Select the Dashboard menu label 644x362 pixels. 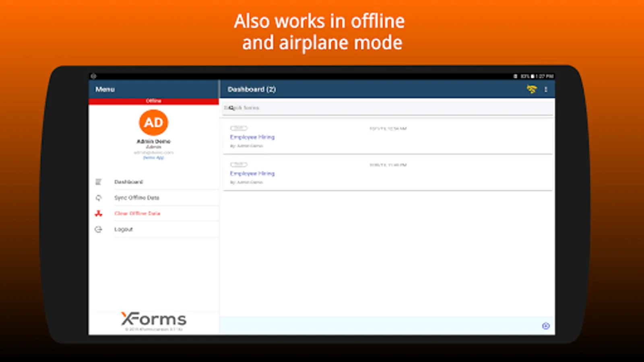click(x=128, y=182)
